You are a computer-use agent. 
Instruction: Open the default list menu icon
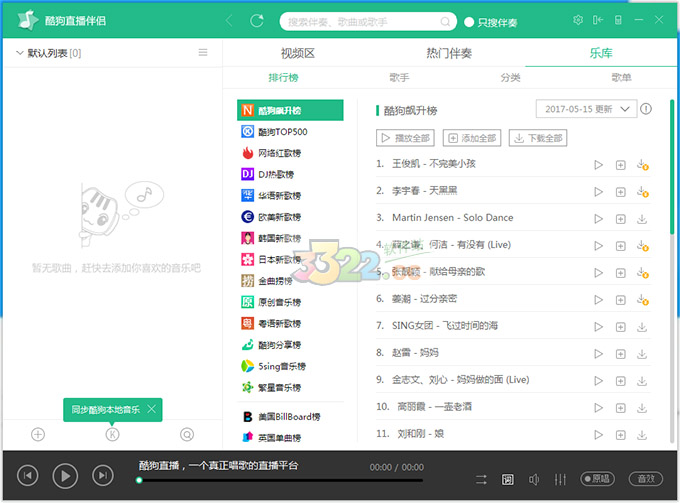(x=203, y=52)
